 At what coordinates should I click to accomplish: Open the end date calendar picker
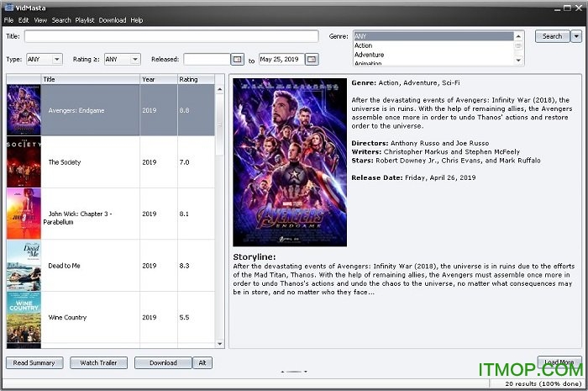tap(312, 60)
